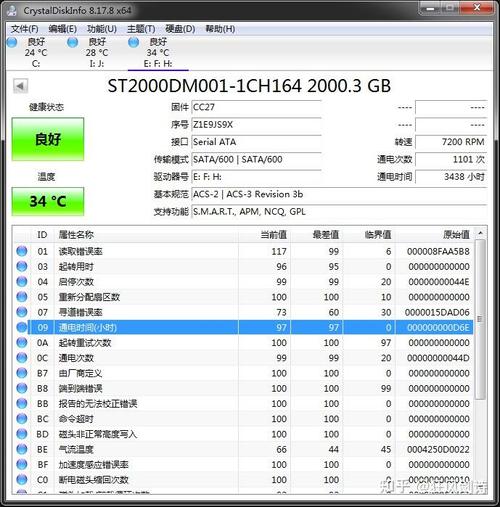This screenshot has width=500, height=507.
Task: Select the 寻道错误率 attribute row
Action: click(243, 312)
